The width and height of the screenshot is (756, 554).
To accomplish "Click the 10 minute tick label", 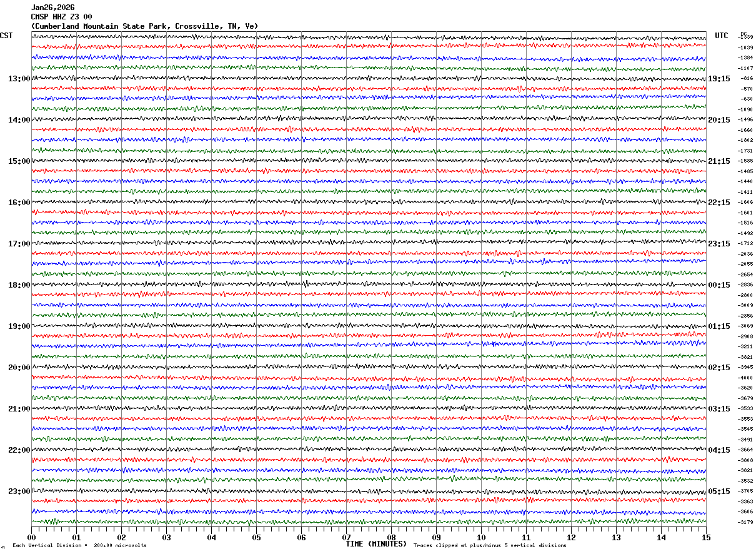I will click(x=481, y=537).
